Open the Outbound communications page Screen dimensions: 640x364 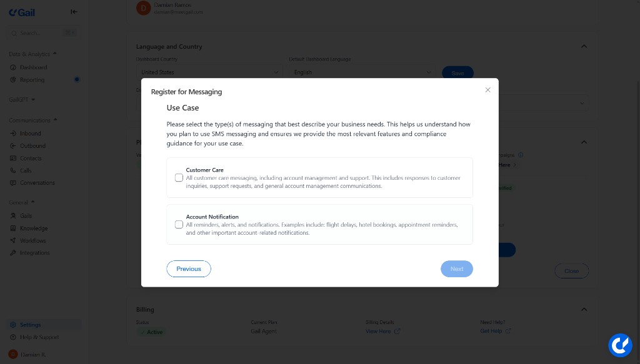[x=32, y=145]
